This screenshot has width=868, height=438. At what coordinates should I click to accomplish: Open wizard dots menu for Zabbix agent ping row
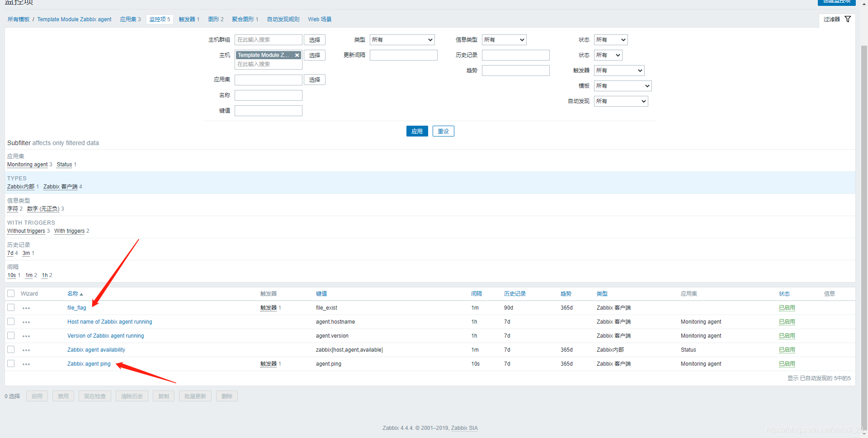(x=26, y=364)
